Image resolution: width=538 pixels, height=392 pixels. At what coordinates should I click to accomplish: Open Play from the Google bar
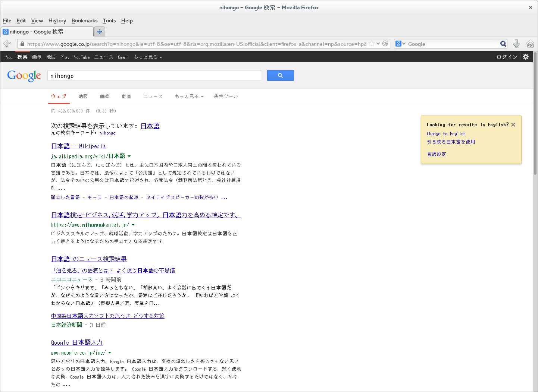65,57
